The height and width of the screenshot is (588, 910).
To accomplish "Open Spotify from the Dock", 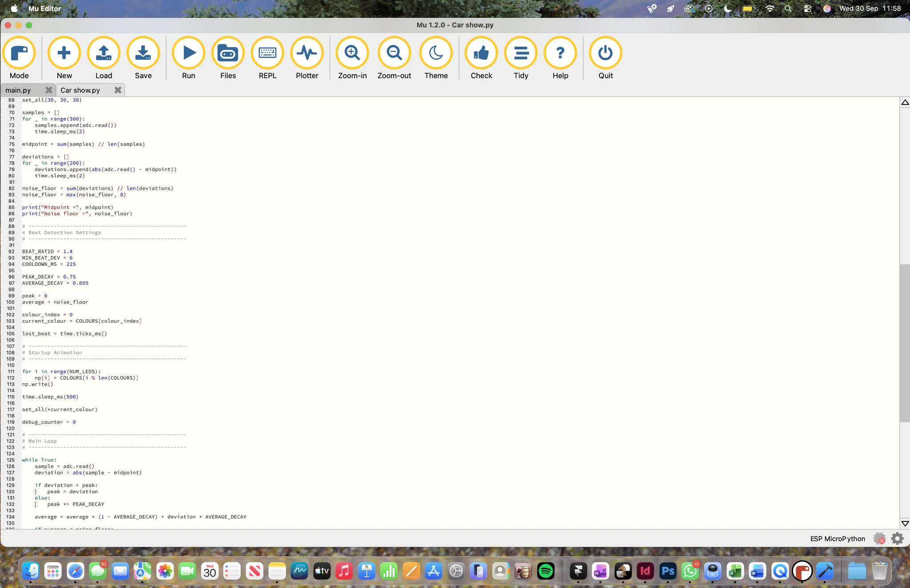I will point(546,571).
